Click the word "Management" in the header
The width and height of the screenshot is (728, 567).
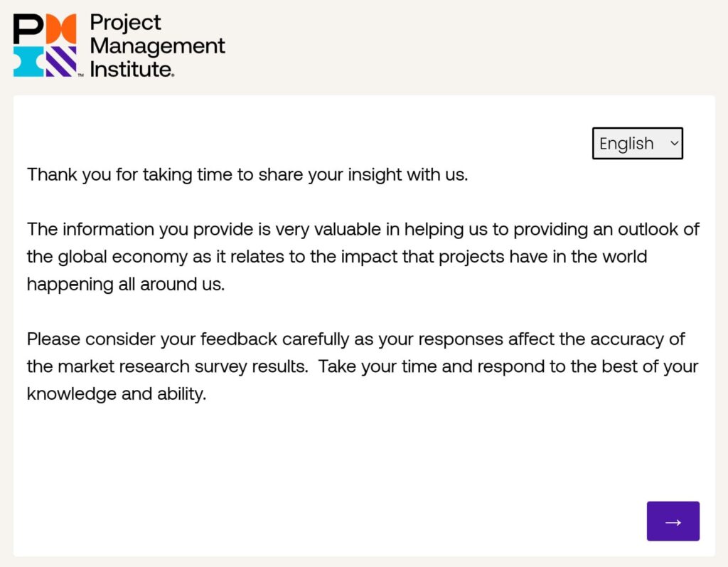tap(157, 46)
